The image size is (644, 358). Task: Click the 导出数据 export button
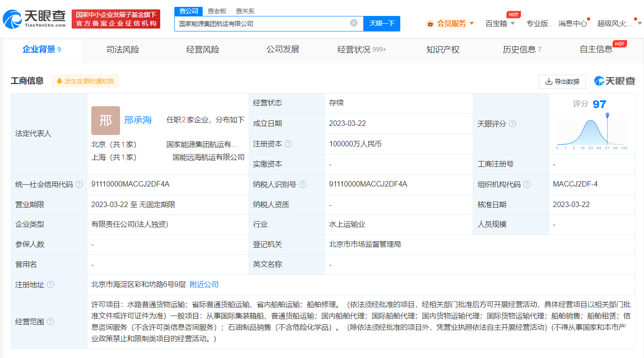coord(562,81)
